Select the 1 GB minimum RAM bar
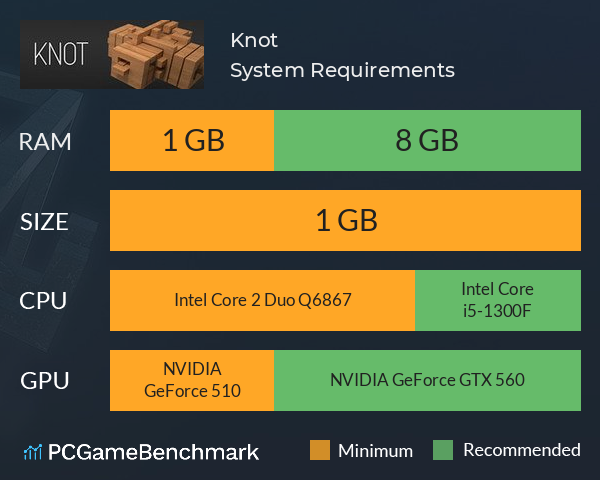This screenshot has width=600, height=480. (192, 140)
